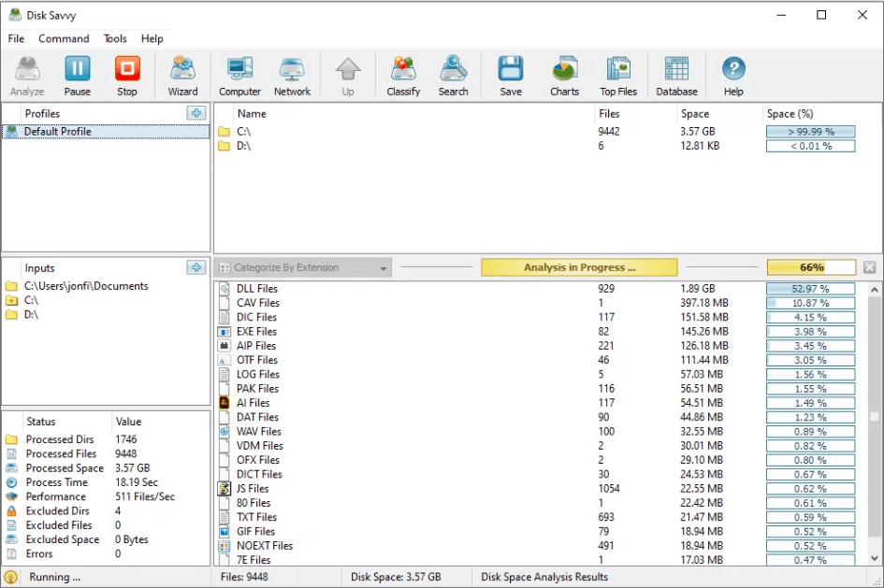
Task: Click the Performance status row
Action: pyautogui.click(x=106, y=496)
